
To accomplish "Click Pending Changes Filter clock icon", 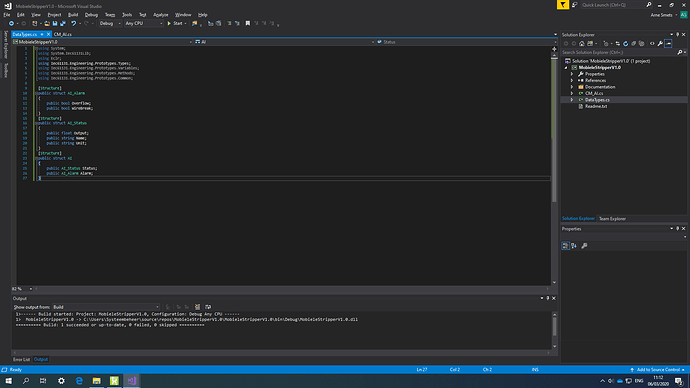I will click(x=606, y=44).
